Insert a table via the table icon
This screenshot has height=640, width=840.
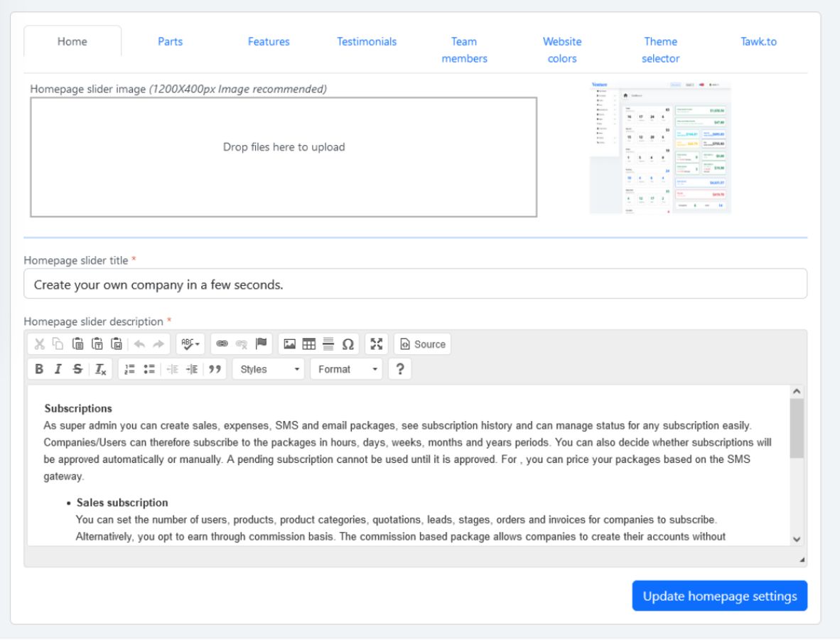pos(309,344)
